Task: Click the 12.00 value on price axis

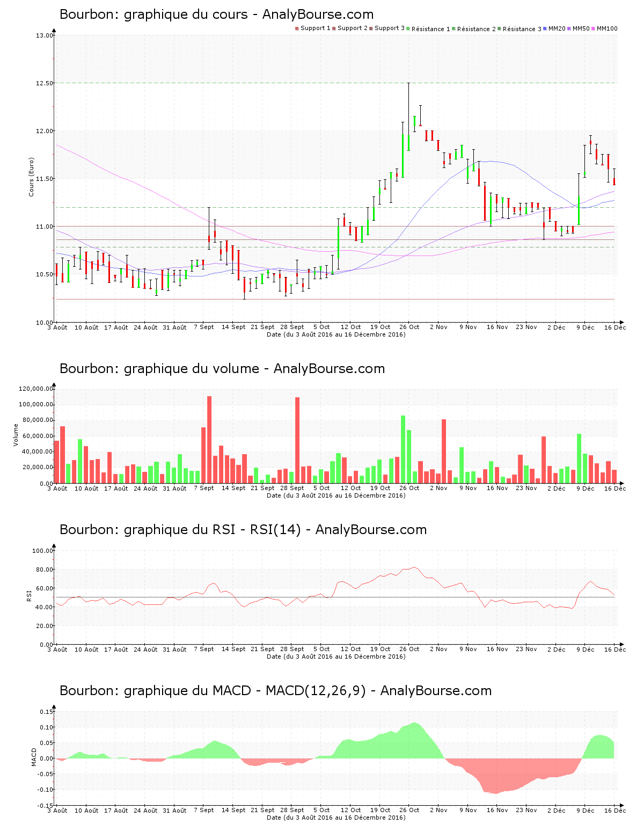Action: (45, 131)
